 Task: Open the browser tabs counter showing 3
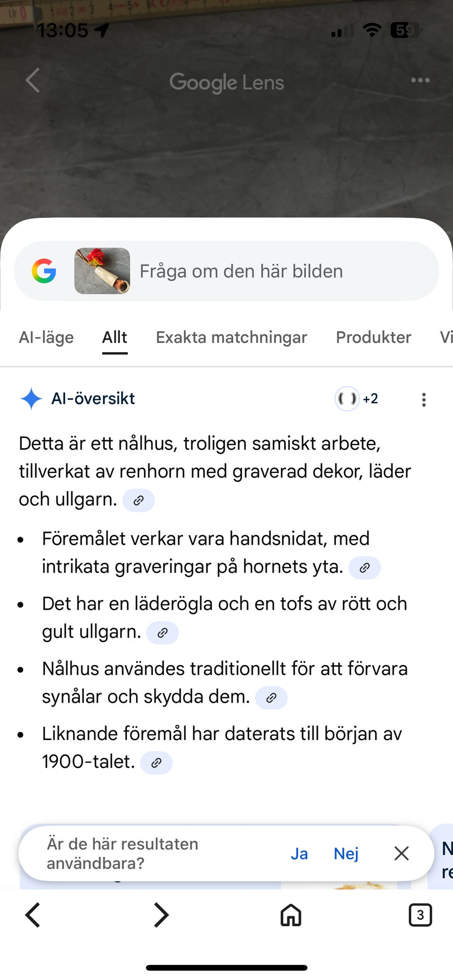tap(420, 915)
